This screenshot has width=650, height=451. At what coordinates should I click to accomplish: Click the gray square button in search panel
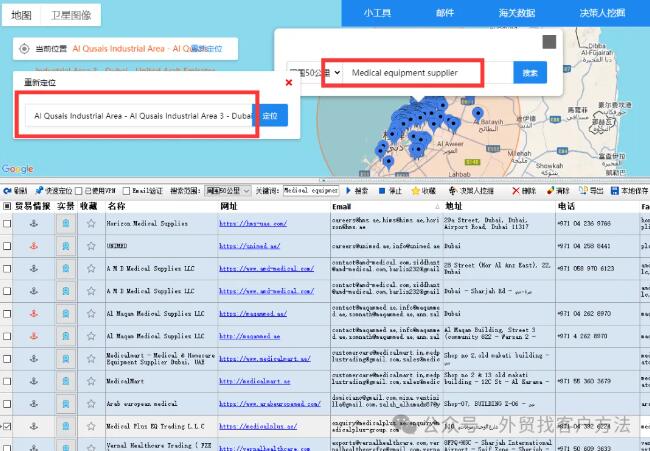point(549,42)
